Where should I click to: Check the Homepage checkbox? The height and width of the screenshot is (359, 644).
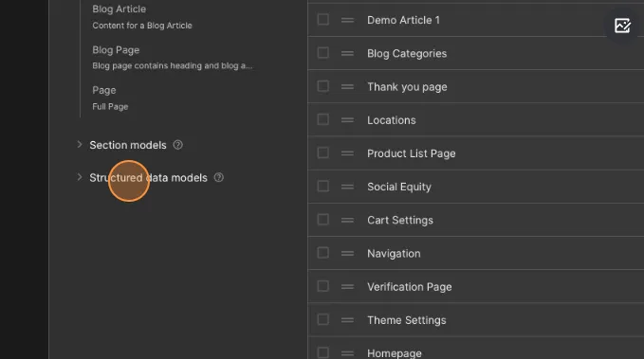click(x=323, y=352)
